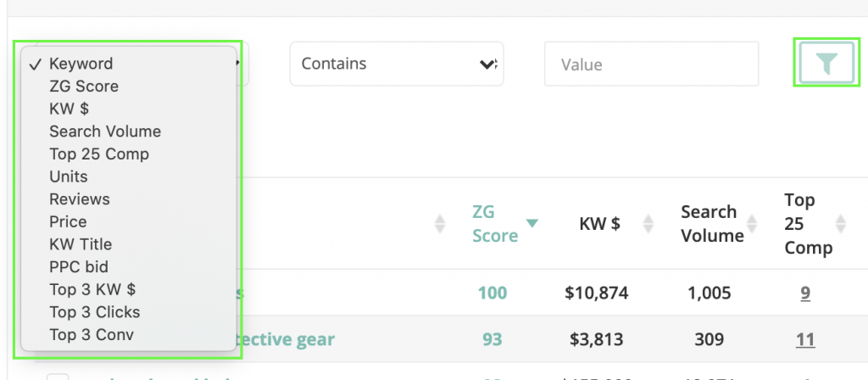The width and height of the screenshot is (868, 380).
Task: Choose ZG Score from the dropdown list
Action: point(84,87)
